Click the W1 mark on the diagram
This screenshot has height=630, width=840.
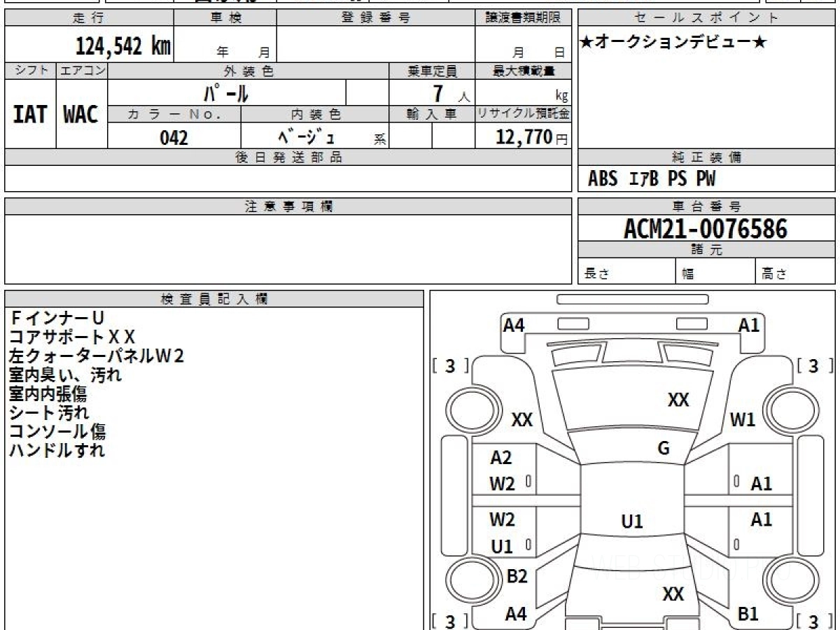pyautogui.click(x=743, y=420)
